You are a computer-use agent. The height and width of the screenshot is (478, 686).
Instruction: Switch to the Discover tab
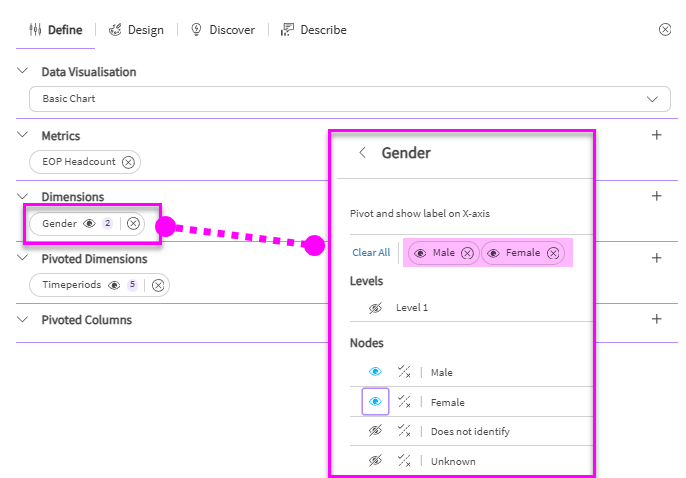[x=222, y=30]
